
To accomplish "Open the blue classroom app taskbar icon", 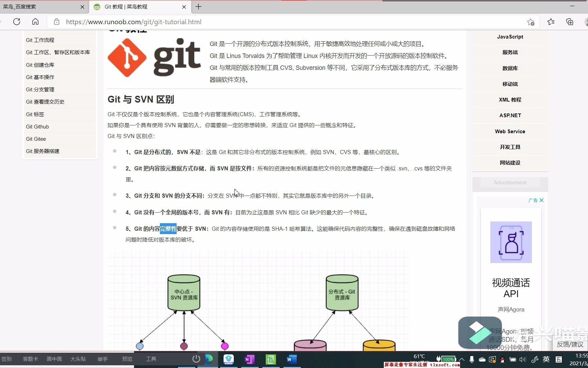I will (x=229, y=359).
